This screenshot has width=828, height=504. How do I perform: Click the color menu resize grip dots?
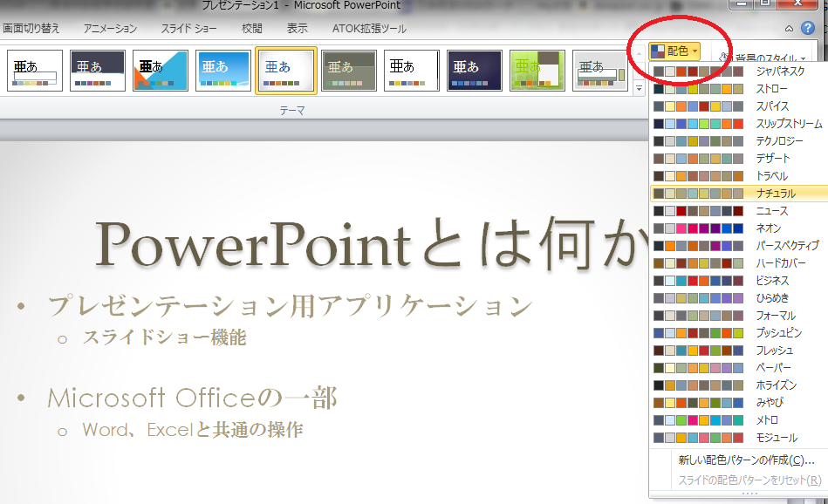pos(749,494)
